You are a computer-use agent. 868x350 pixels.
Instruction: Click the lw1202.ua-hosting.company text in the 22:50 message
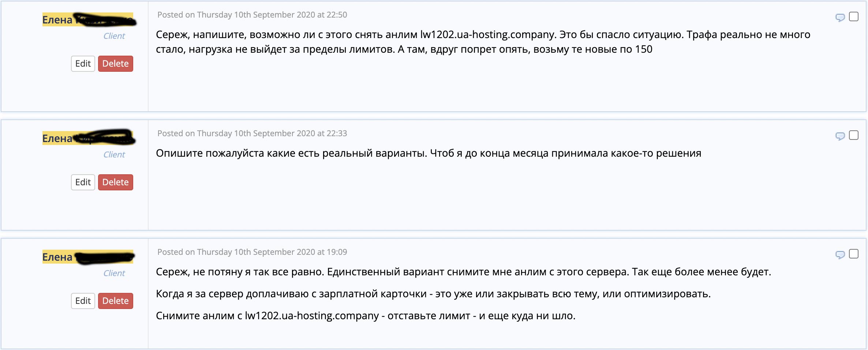pos(488,34)
